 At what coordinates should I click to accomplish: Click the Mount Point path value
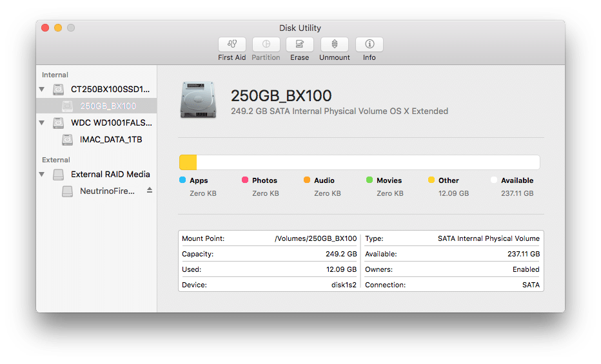coord(315,238)
